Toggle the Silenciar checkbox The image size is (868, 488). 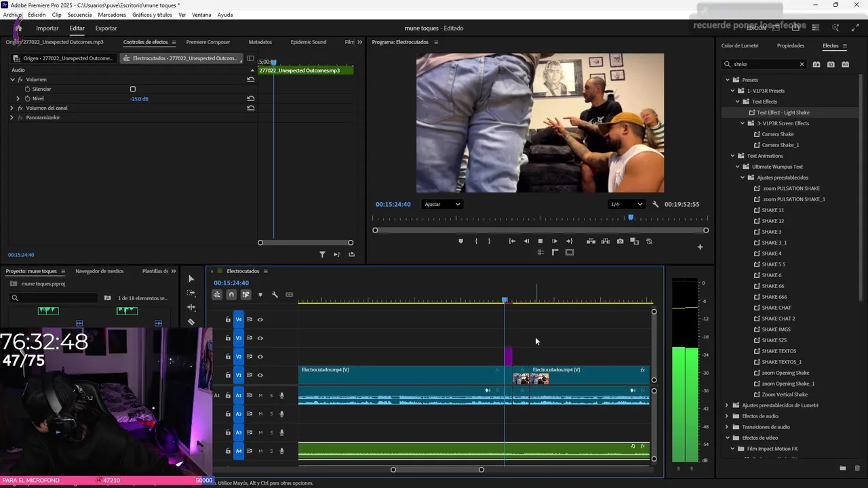(x=133, y=89)
